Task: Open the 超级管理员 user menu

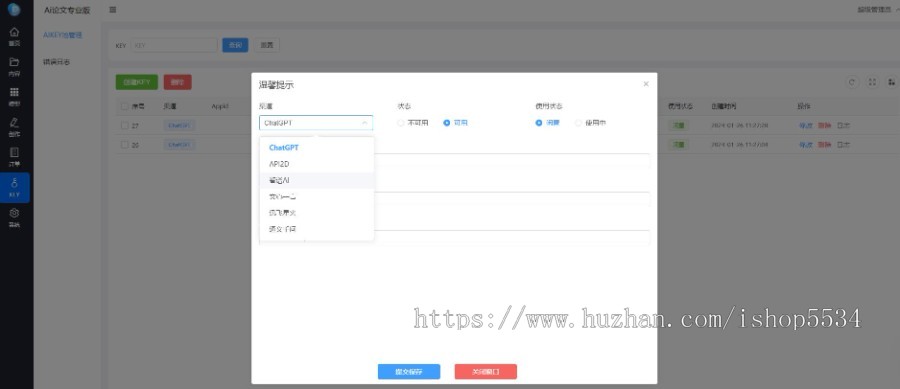Action: 878,10
